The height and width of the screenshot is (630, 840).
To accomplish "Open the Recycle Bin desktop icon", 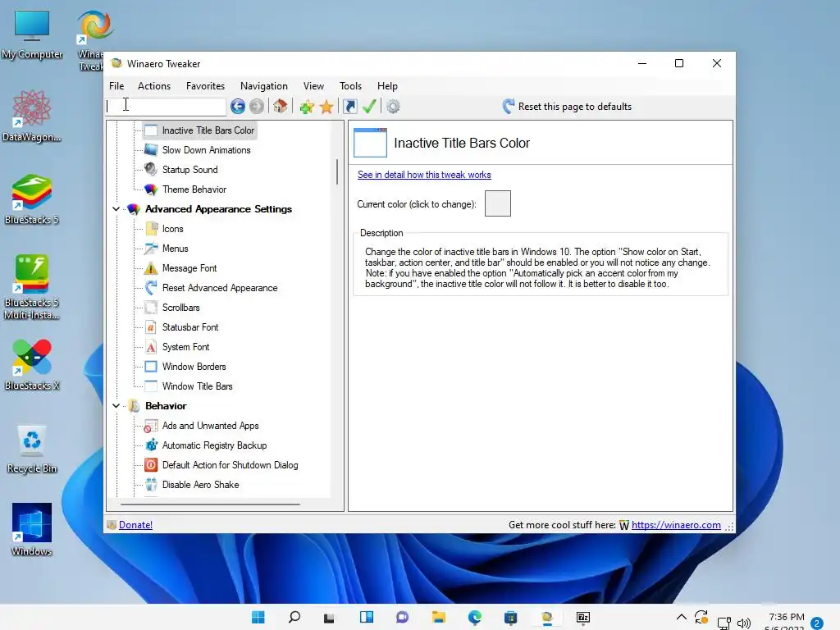I will [x=32, y=449].
